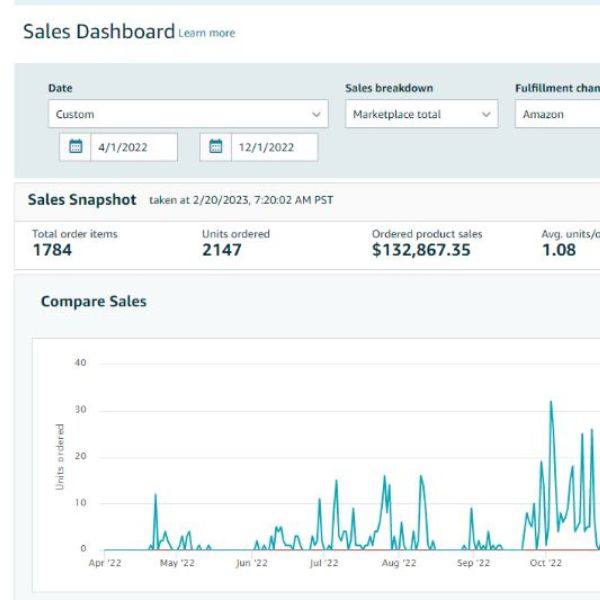Click the Sales Dashboard page heading
The width and height of the screenshot is (600, 600).
98,32
